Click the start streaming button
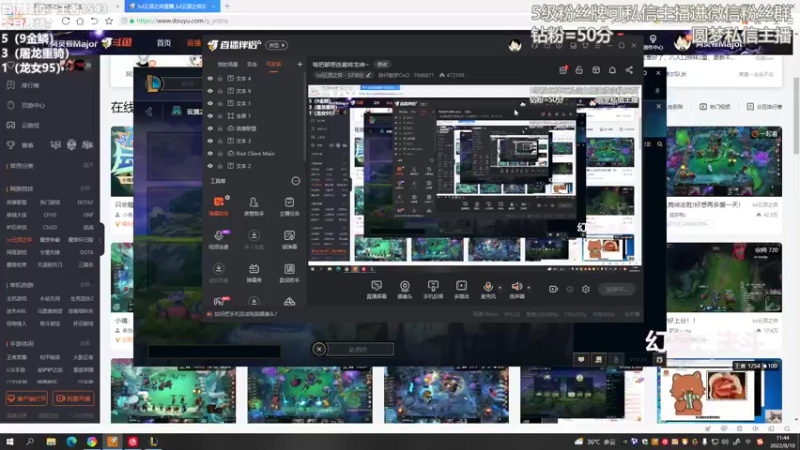This screenshot has height=450, width=800. (616, 289)
